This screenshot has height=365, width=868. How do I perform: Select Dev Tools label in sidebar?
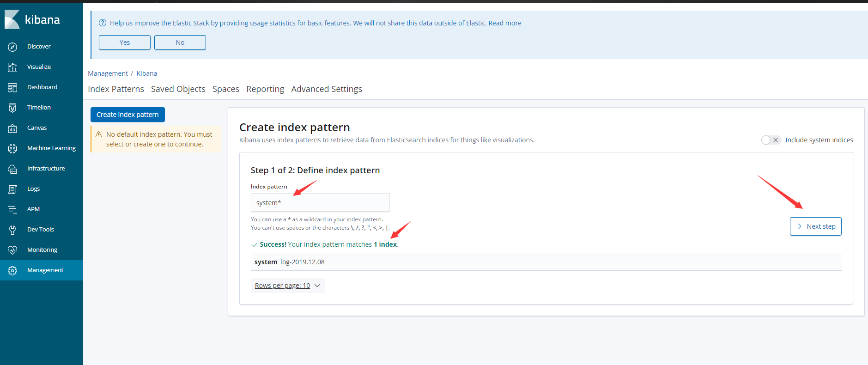[41, 230]
